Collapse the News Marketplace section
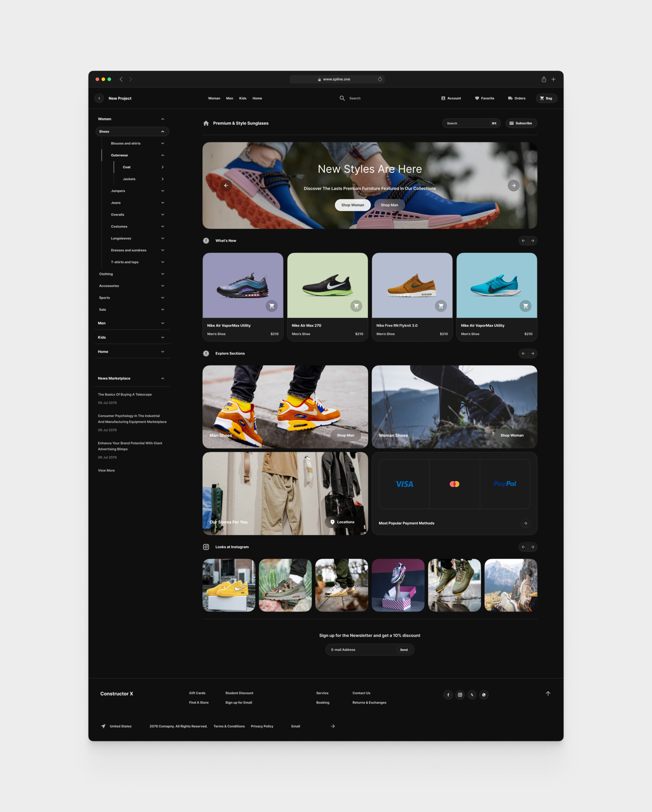Screen dimensions: 652x812 pos(163,378)
